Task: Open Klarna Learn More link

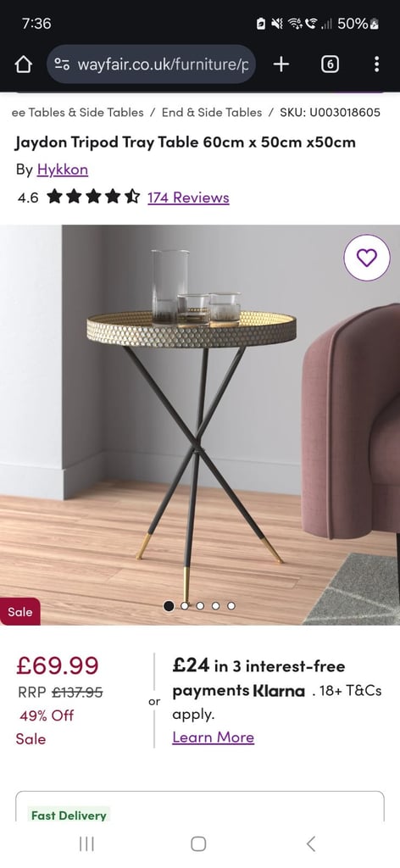Action: 213,737
